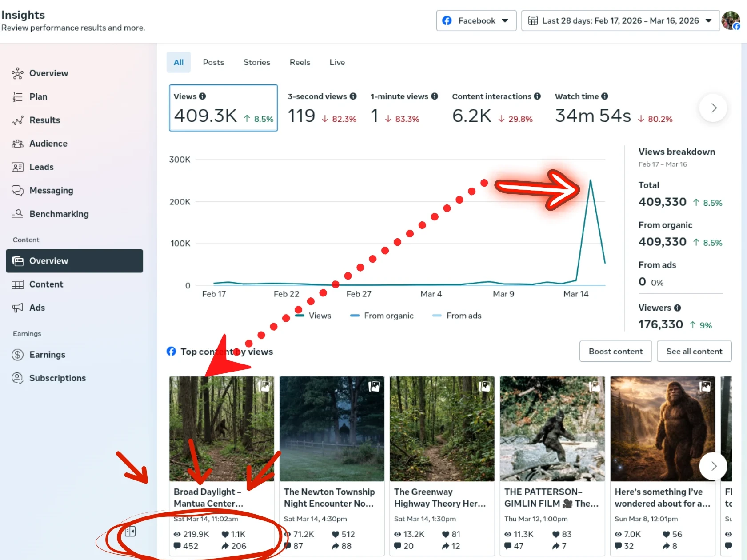Open The Newton Township post thumbnail
747x560 pixels.
click(332, 429)
